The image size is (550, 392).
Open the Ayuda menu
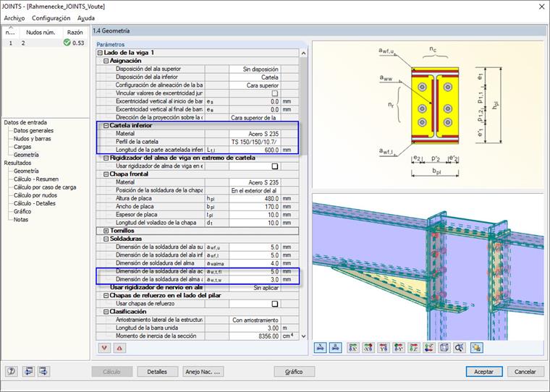point(86,18)
